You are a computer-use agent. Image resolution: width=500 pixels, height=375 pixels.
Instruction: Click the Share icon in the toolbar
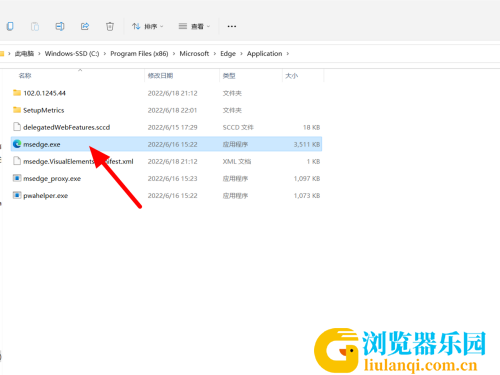85,26
